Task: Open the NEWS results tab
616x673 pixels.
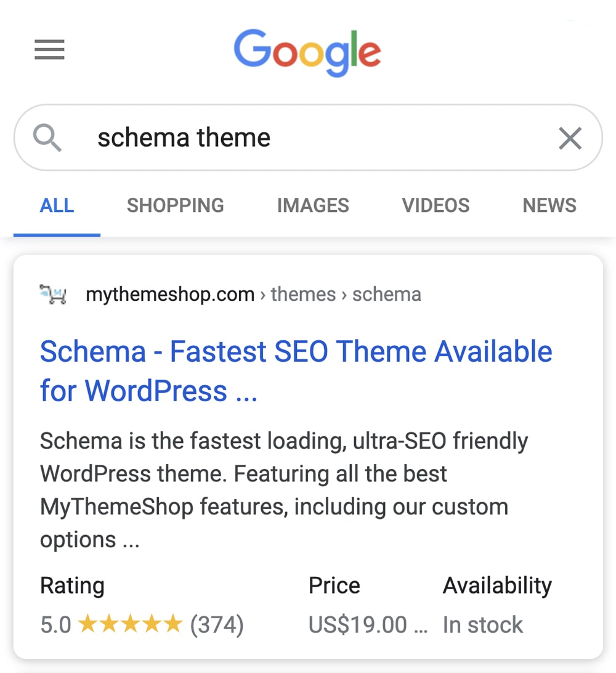Action: pyautogui.click(x=549, y=205)
